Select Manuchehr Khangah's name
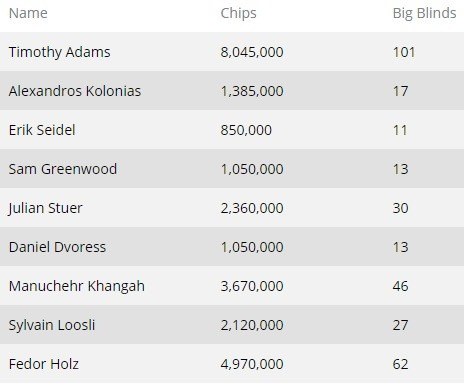Screen dimensions: 464x385 tap(77, 286)
